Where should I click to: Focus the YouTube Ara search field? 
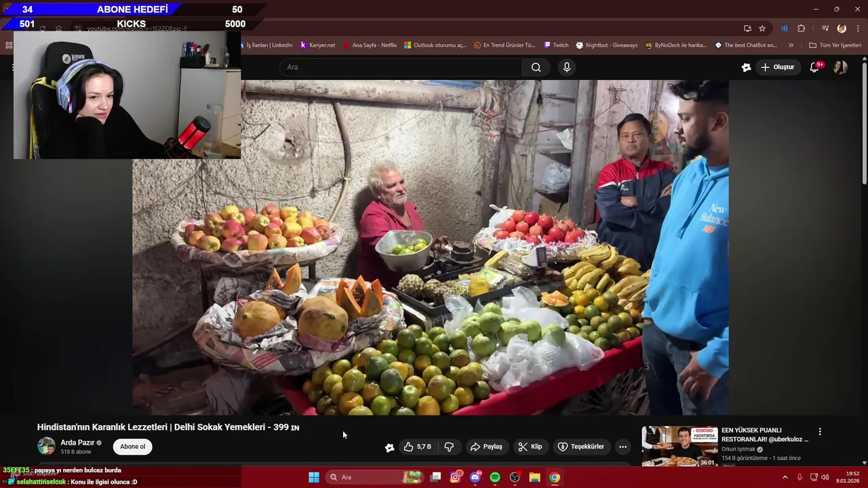pos(401,67)
